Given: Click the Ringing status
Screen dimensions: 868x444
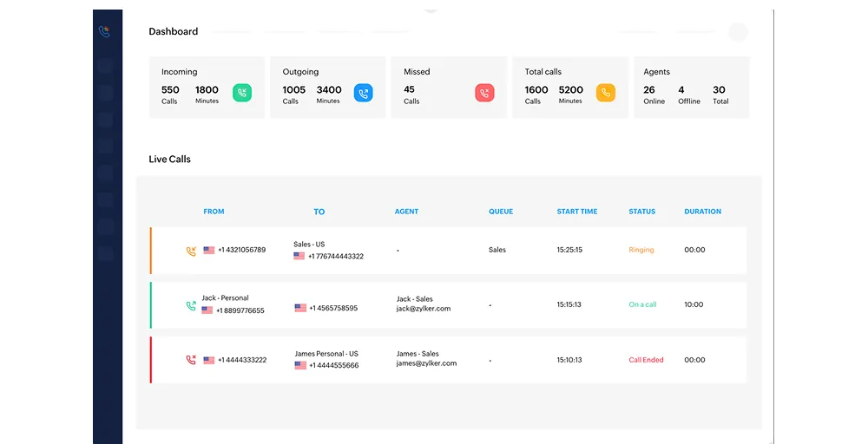Looking at the screenshot, I should point(641,250).
